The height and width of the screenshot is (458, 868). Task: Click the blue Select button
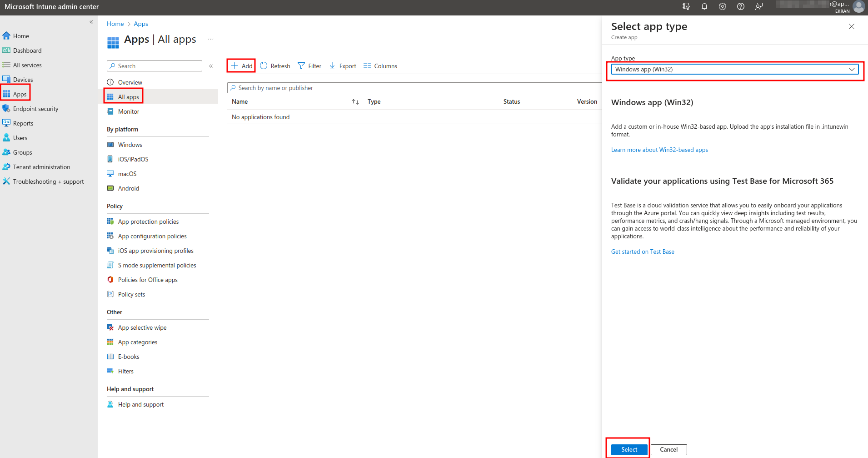(629, 449)
